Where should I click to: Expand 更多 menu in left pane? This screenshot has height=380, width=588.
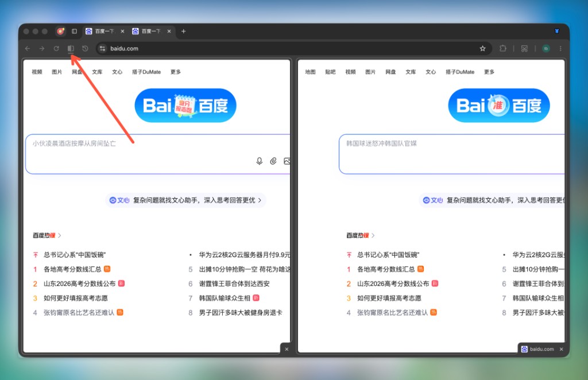pyautogui.click(x=176, y=72)
